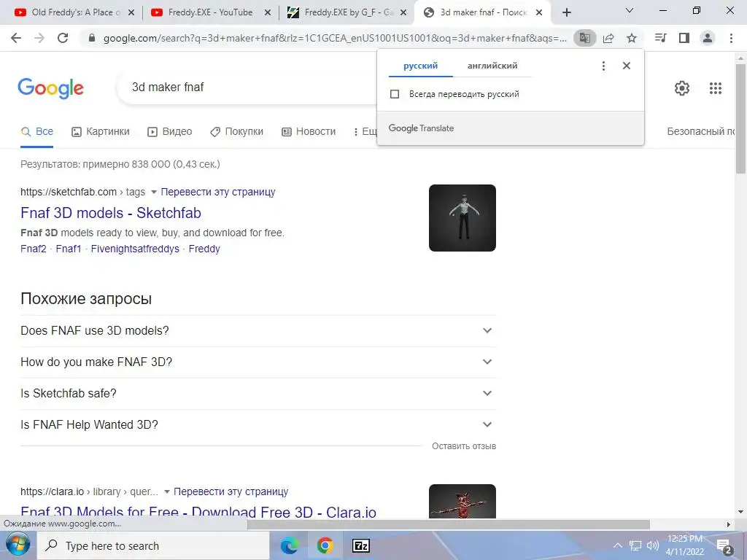Go forward with the forward arrow
Viewport: 747px width, 560px height.
click(x=39, y=38)
